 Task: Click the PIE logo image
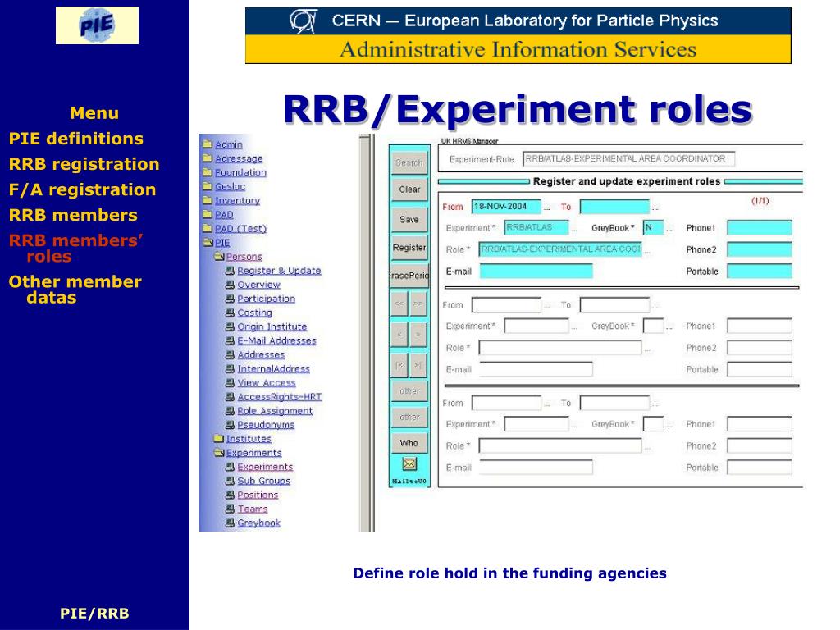click(x=97, y=25)
